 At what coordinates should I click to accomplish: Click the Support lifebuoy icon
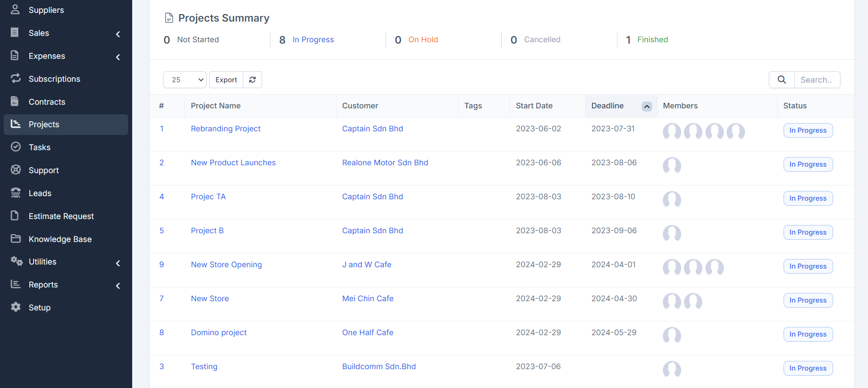[x=16, y=170]
